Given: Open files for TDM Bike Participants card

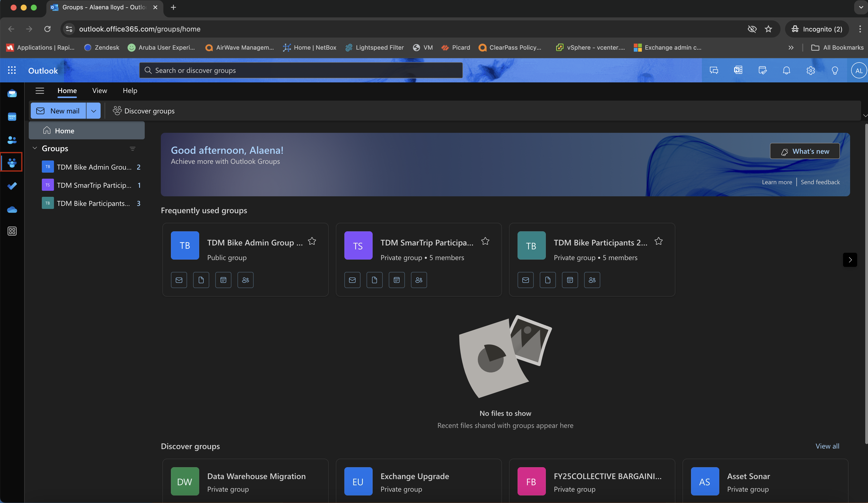Looking at the screenshot, I should click(x=548, y=280).
